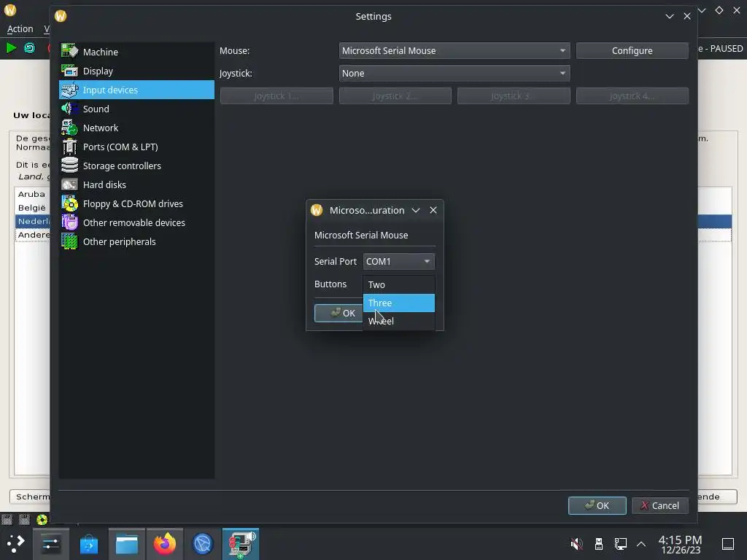Close the Microsoft Serial Mouse configuration dialog
Image resolution: width=747 pixels, height=560 pixels.
click(433, 210)
